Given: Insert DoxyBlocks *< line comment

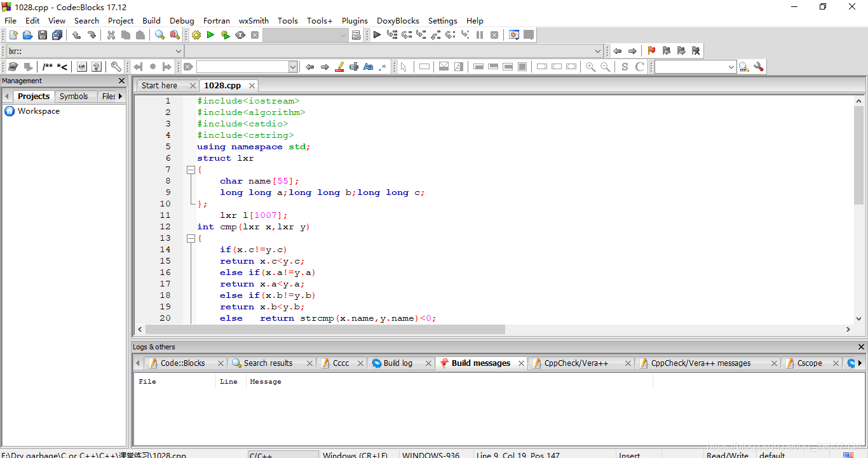Looking at the screenshot, I should (62, 67).
